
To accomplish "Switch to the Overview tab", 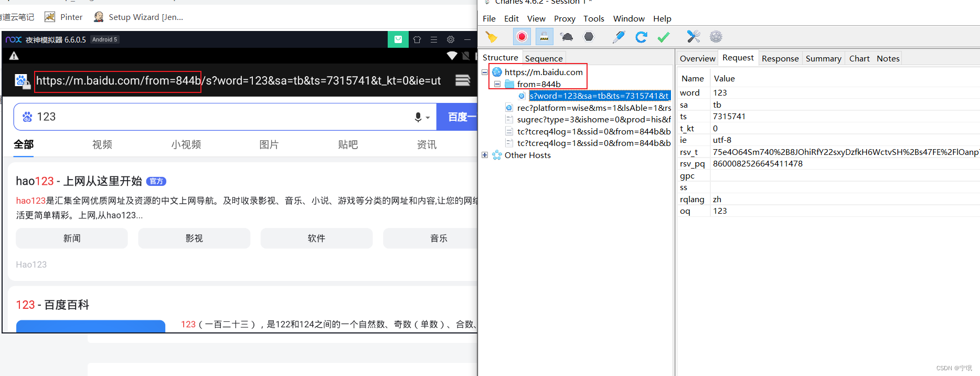I will 697,58.
